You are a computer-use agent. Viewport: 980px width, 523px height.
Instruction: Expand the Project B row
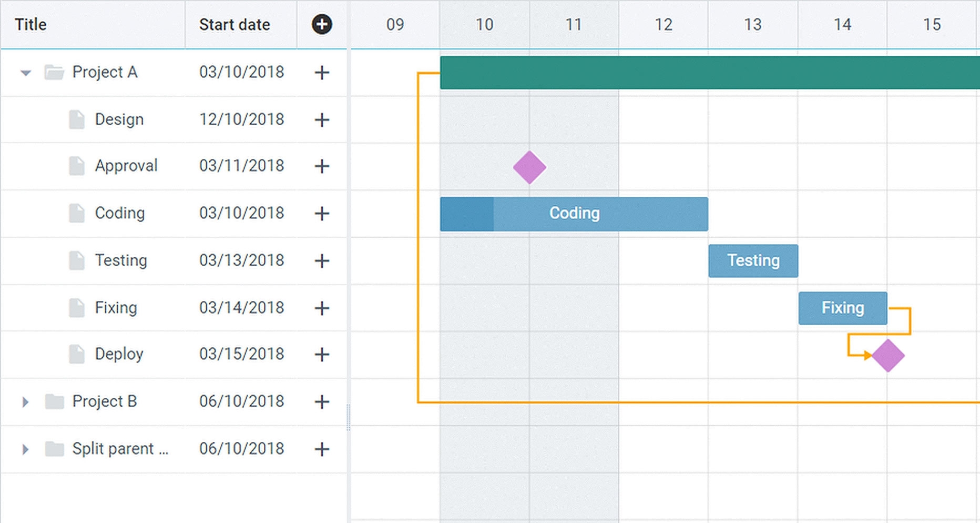click(25, 401)
